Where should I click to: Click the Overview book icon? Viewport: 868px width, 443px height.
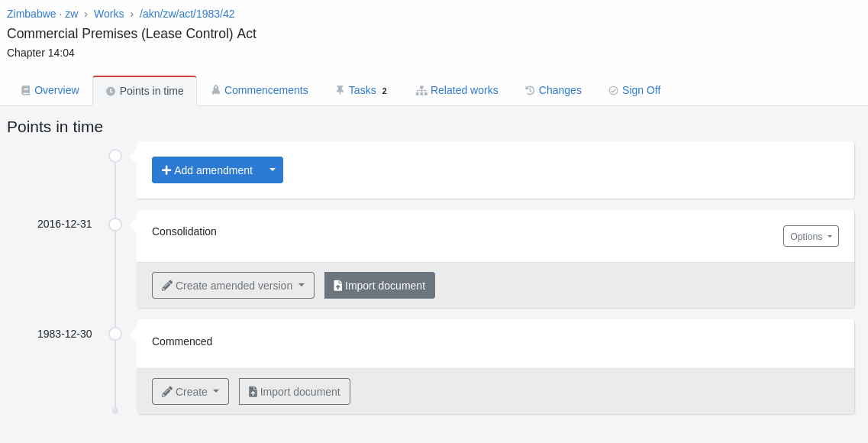click(x=25, y=90)
